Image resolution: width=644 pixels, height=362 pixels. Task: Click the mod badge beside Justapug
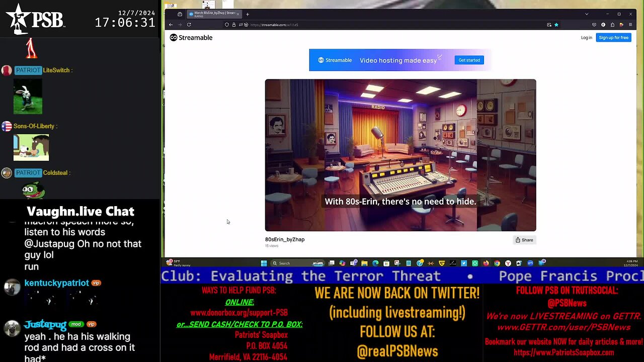click(x=76, y=324)
